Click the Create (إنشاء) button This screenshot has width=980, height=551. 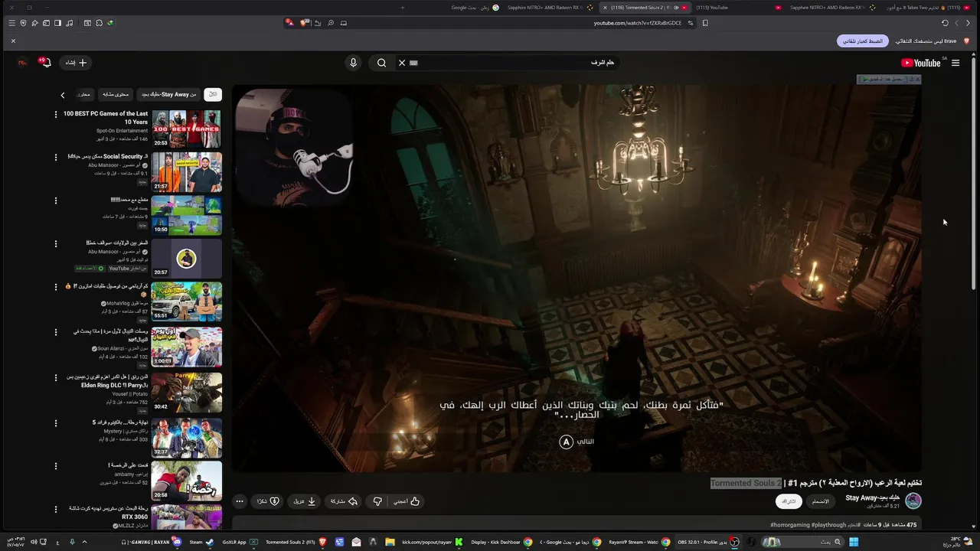pyautogui.click(x=77, y=63)
